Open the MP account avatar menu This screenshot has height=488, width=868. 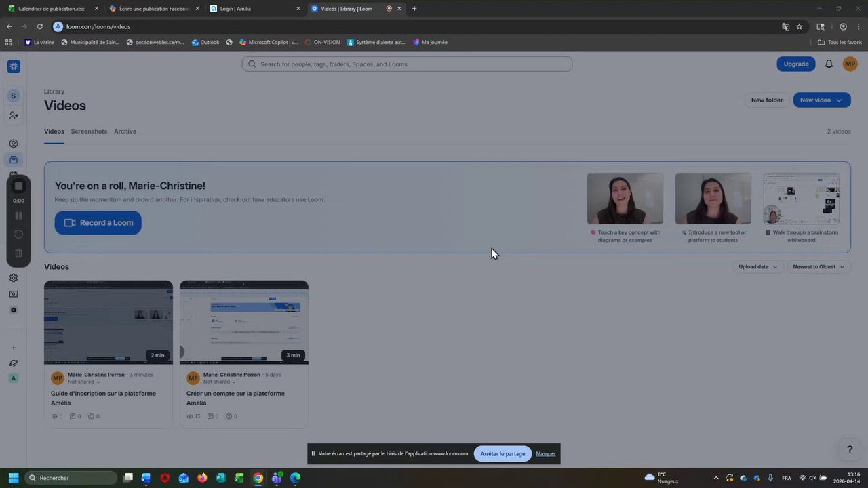pyautogui.click(x=850, y=64)
